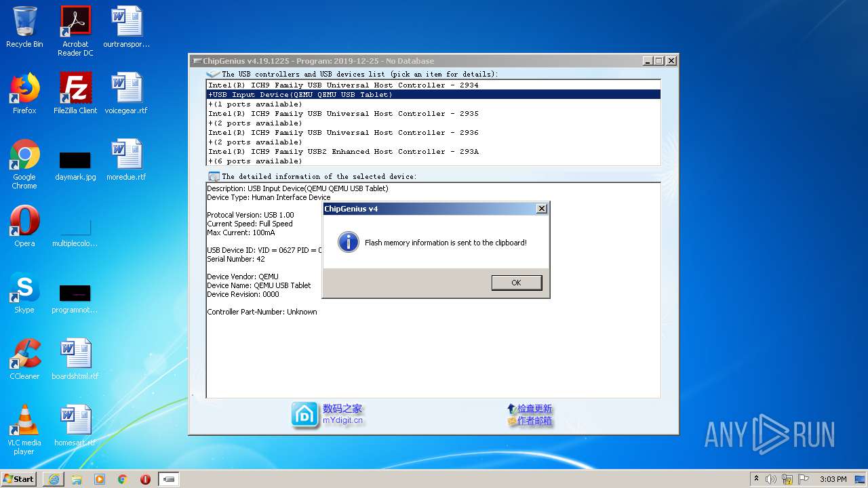
Task: Show hidden system tray icons
Action: pyautogui.click(x=757, y=479)
